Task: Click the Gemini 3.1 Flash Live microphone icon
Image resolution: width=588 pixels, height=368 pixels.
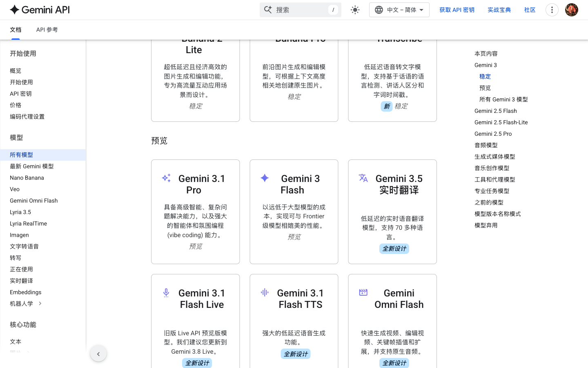Action: point(166,292)
